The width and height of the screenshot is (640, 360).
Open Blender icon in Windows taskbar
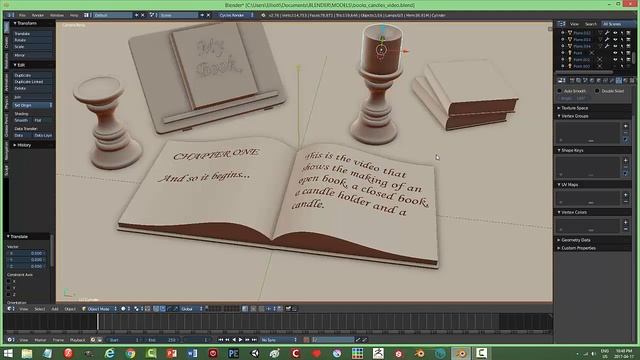point(461,353)
